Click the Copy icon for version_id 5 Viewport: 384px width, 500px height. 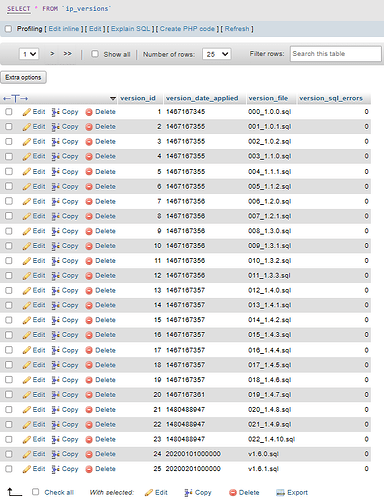(56, 172)
